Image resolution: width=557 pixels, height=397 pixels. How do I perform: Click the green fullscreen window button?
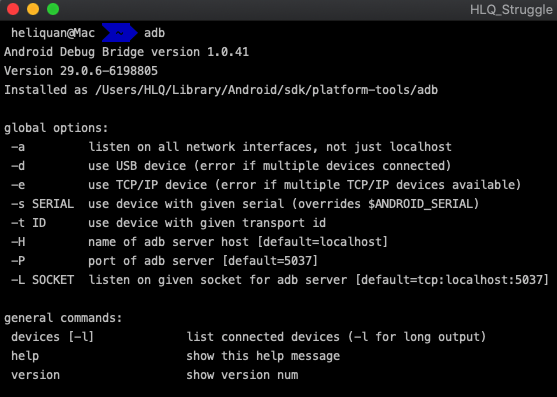(53, 9)
